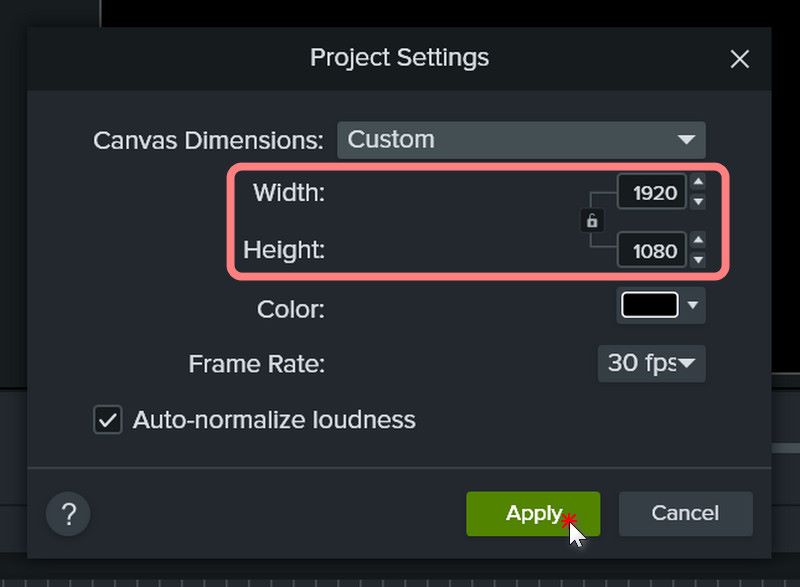Open the help question mark icon
The width and height of the screenshot is (800, 587).
coord(68,515)
